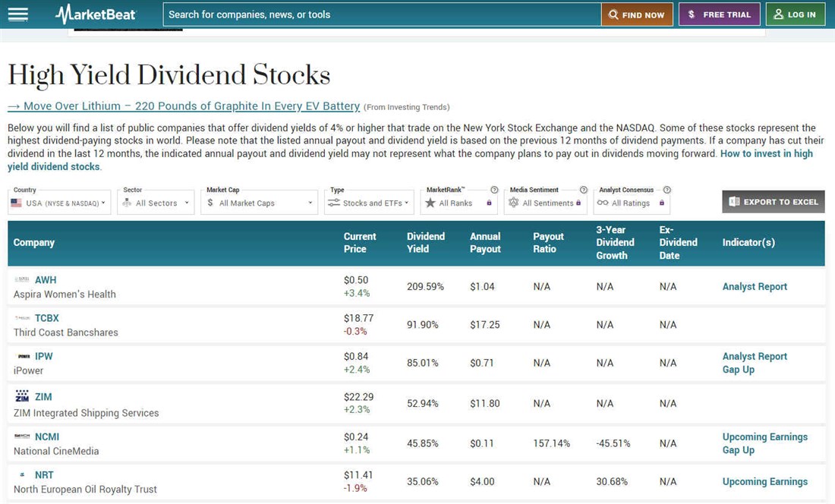Click the Export to Excel button

[x=773, y=202]
